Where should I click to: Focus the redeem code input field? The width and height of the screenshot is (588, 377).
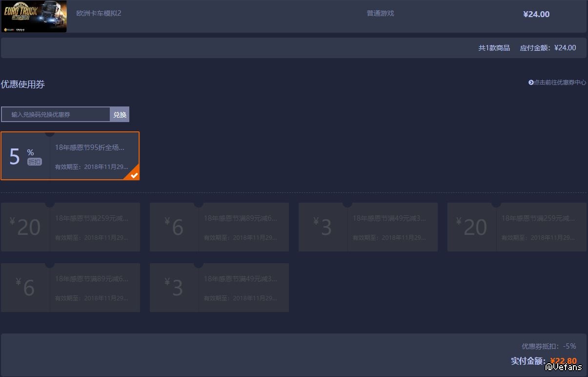pyautogui.click(x=56, y=114)
